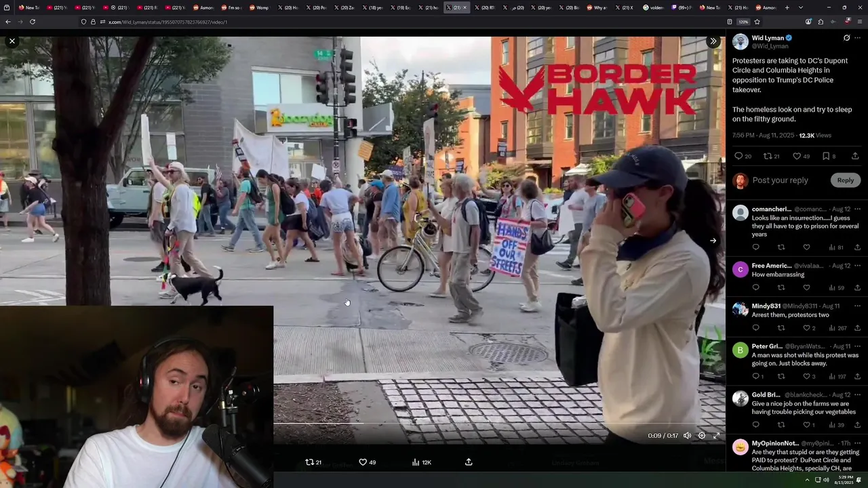Open more options on MyOpinionNot's reply

tap(858, 443)
